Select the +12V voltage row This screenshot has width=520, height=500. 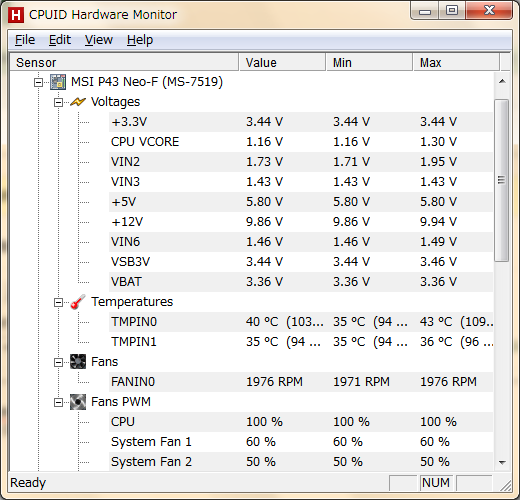coord(301,222)
